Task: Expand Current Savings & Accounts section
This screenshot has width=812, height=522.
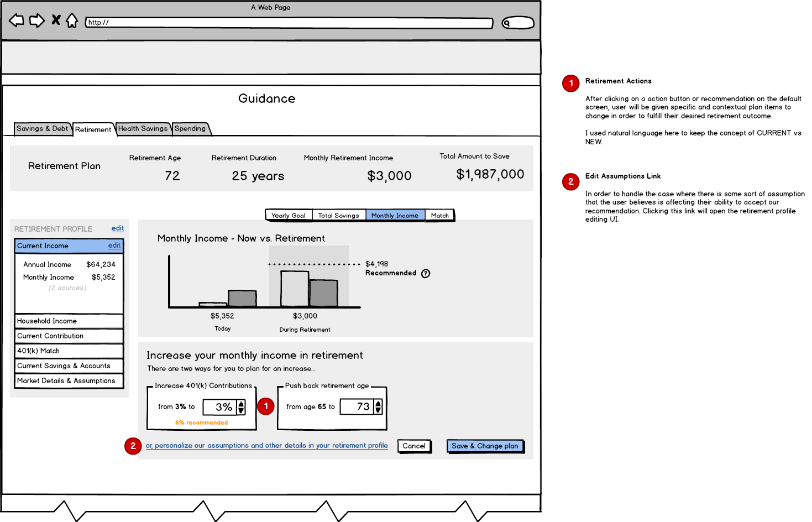Action: point(69,366)
